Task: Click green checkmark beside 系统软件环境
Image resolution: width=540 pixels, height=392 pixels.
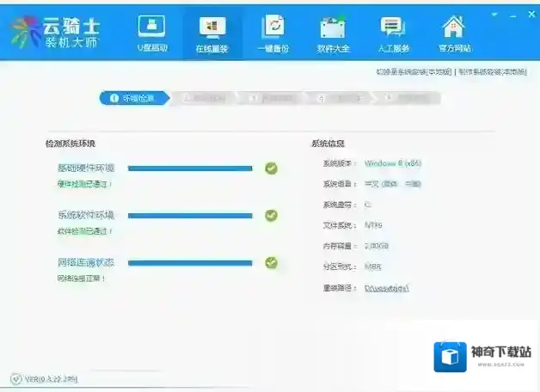Action: [x=271, y=215]
